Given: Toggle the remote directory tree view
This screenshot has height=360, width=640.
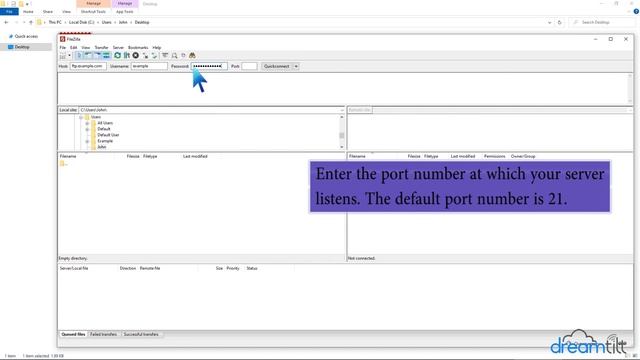Looking at the screenshot, I should pos(97,56).
